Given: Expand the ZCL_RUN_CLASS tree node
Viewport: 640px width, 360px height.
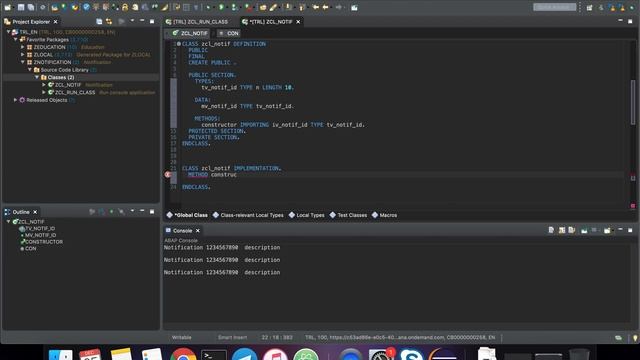Looking at the screenshot, I should (x=44, y=92).
